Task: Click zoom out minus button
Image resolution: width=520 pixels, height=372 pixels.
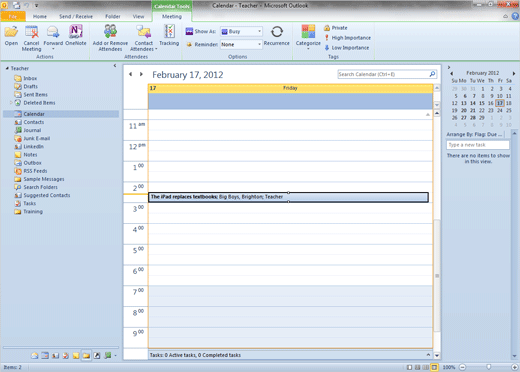Action: [462, 367]
